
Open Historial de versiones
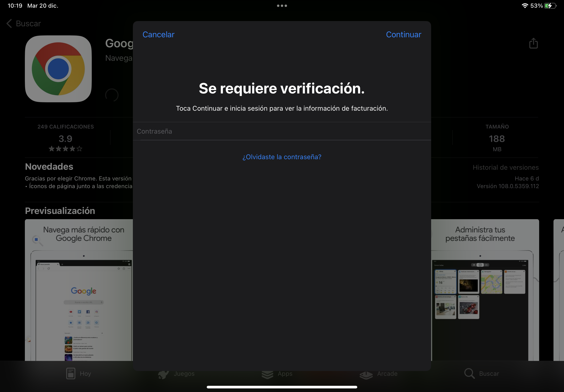click(x=505, y=168)
